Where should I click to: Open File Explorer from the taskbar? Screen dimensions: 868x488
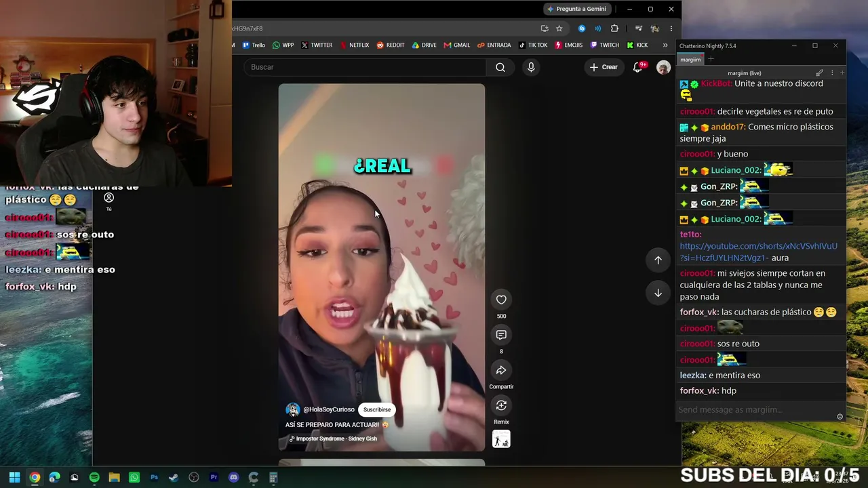pos(114,477)
